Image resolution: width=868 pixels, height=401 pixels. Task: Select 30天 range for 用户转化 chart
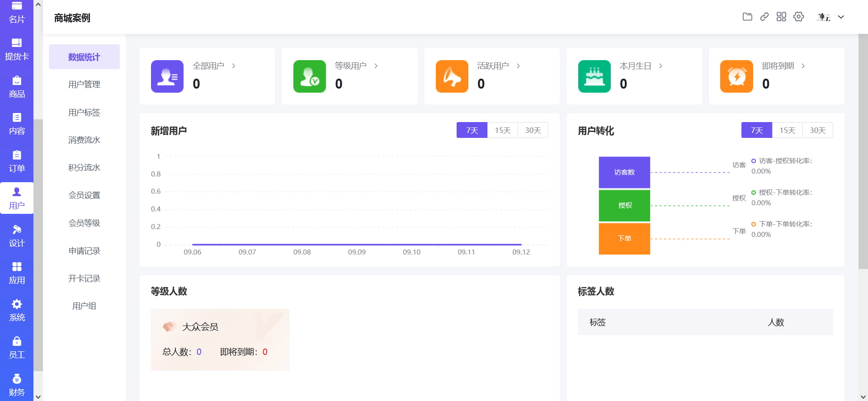818,130
